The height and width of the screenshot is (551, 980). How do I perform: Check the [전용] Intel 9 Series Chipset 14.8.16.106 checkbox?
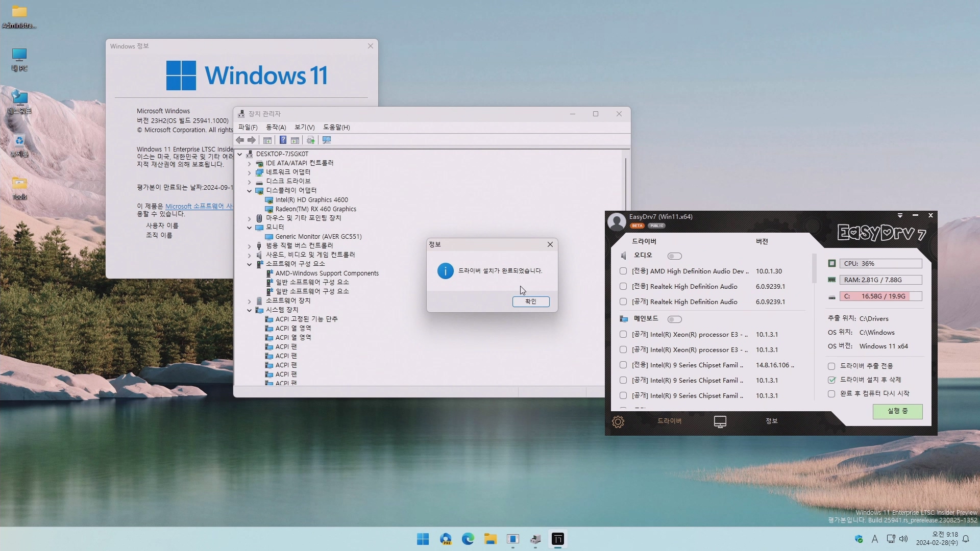(623, 365)
